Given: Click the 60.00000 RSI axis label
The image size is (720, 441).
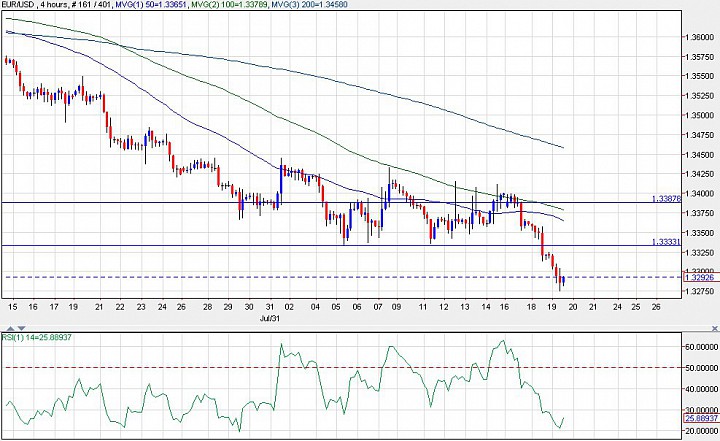Looking at the screenshot, I should (x=701, y=347).
